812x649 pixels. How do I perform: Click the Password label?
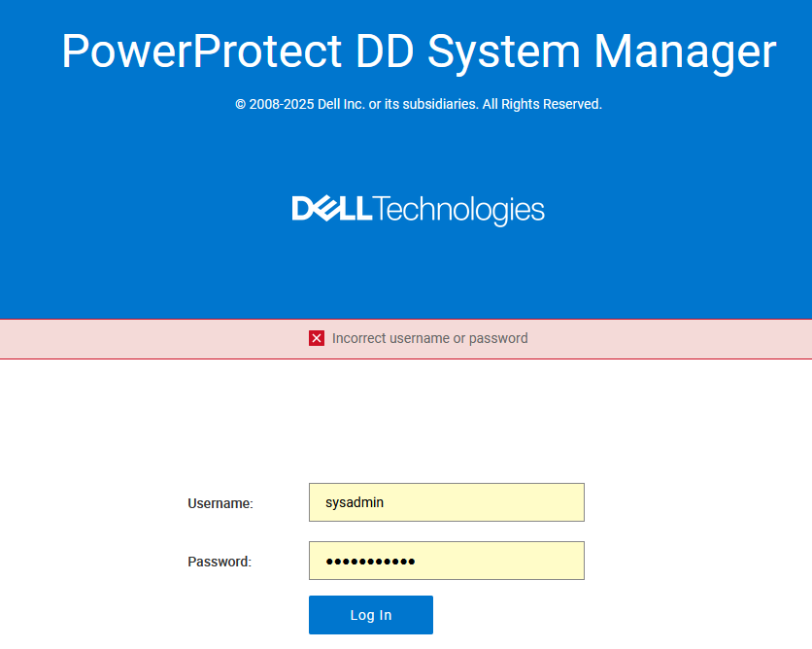point(219,562)
